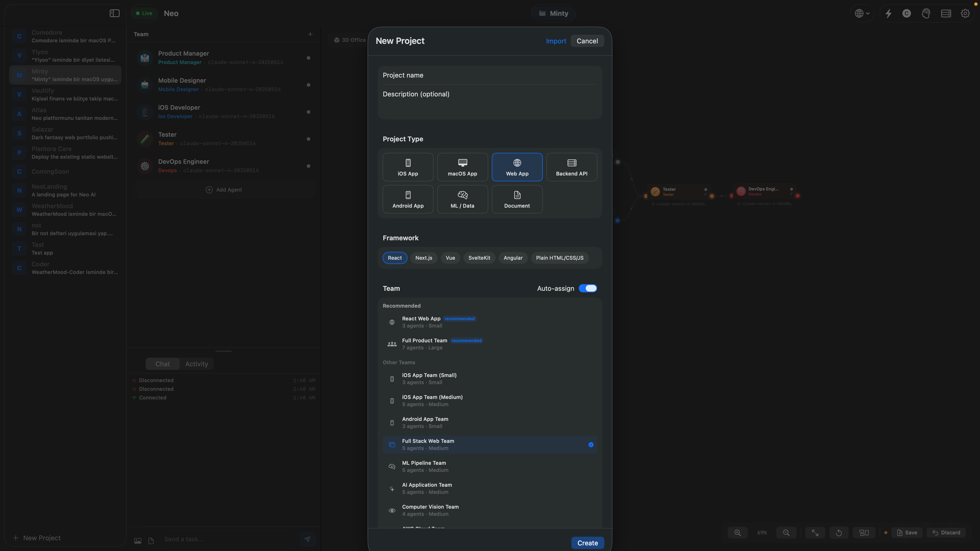980x551 pixels.
Task: Click the Product Manager agent avatar
Action: [144, 58]
